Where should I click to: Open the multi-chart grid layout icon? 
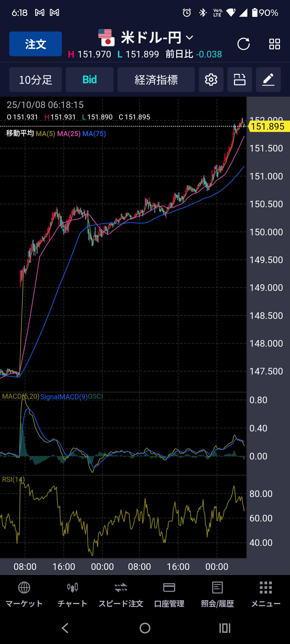pyautogui.click(x=275, y=44)
